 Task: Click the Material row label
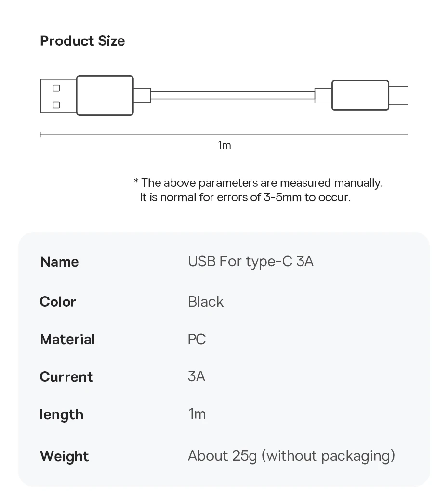[x=67, y=339]
